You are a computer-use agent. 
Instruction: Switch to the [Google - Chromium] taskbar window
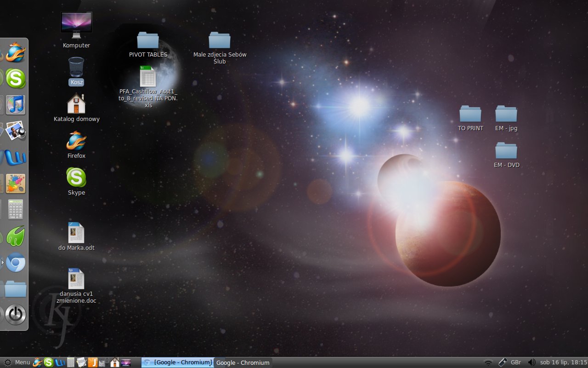[178, 362]
